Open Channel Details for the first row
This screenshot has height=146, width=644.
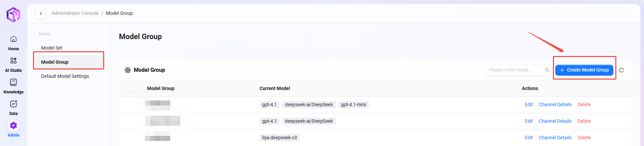555,105
